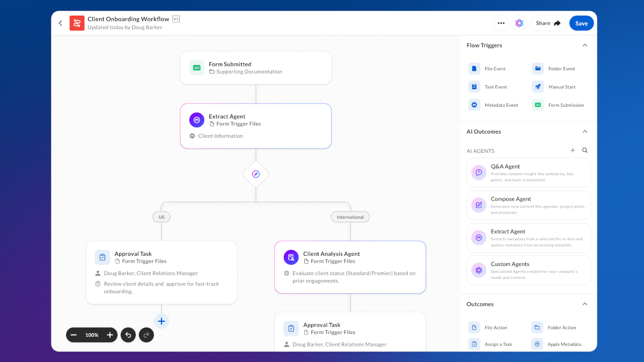Open the three-dot more options menu
This screenshot has height=362, width=644.
pos(501,23)
